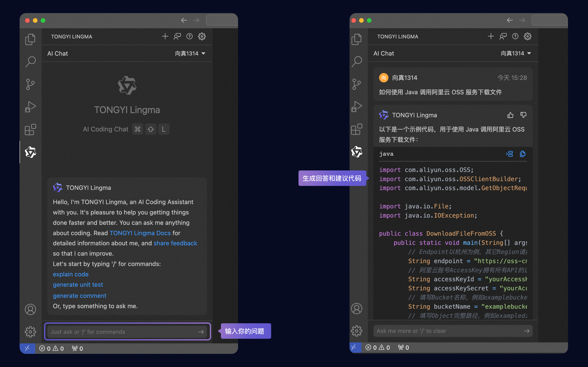Open TONGYI Lingma sidebar icon in left window

click(31, 152)
